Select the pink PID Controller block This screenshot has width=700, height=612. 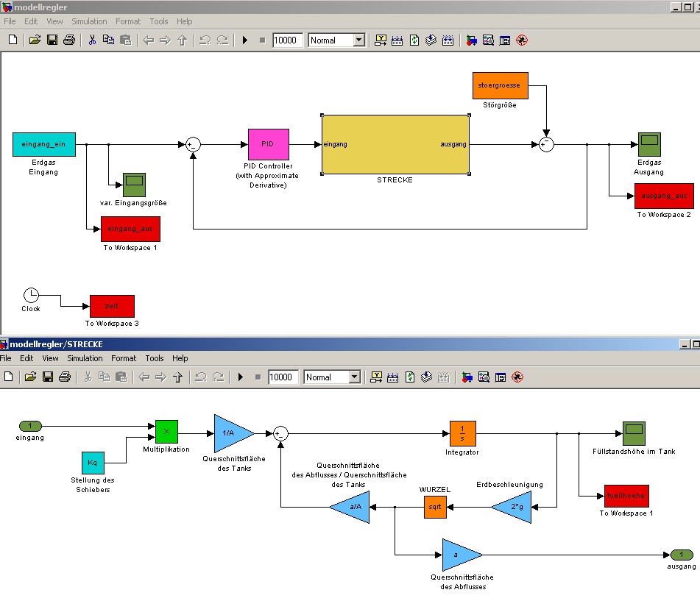(269, 144)
